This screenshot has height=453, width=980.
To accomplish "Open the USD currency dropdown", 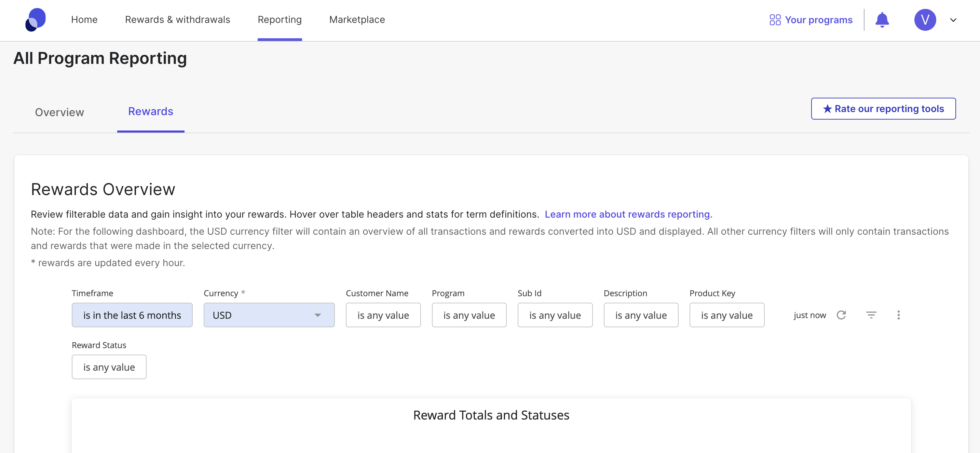I will [x=269, y=315].
